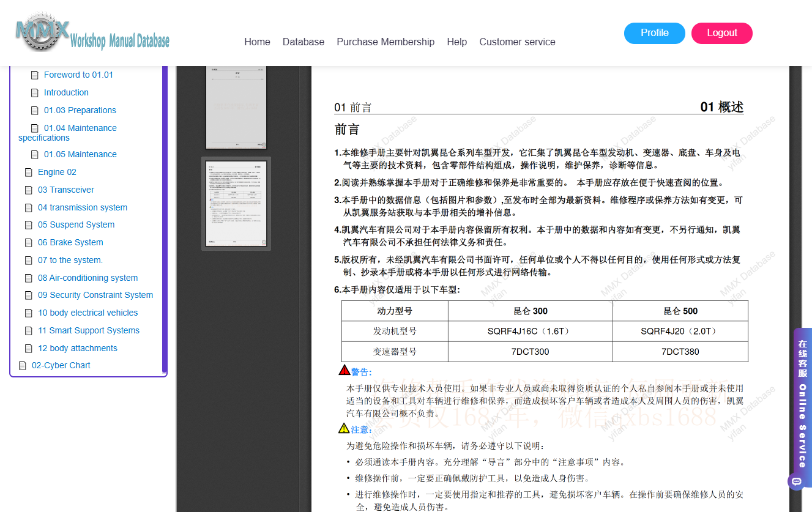Select 05 Suspend System entry
Screen dimensions: 812x512
[76, 224]
